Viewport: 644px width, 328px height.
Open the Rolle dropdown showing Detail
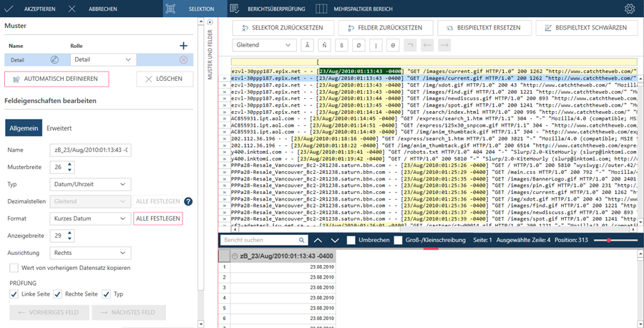point(104,59)
